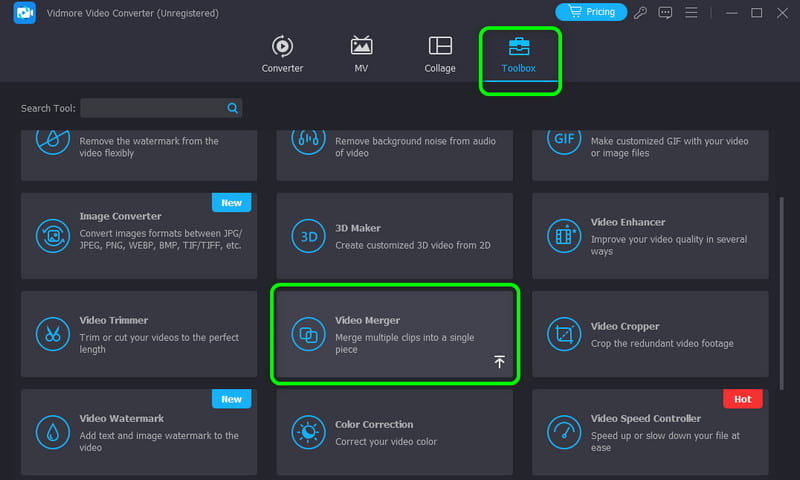800x480 pixels.
Task: Select the Video Watermark droplet icon
Action: (x=52, y=431)
